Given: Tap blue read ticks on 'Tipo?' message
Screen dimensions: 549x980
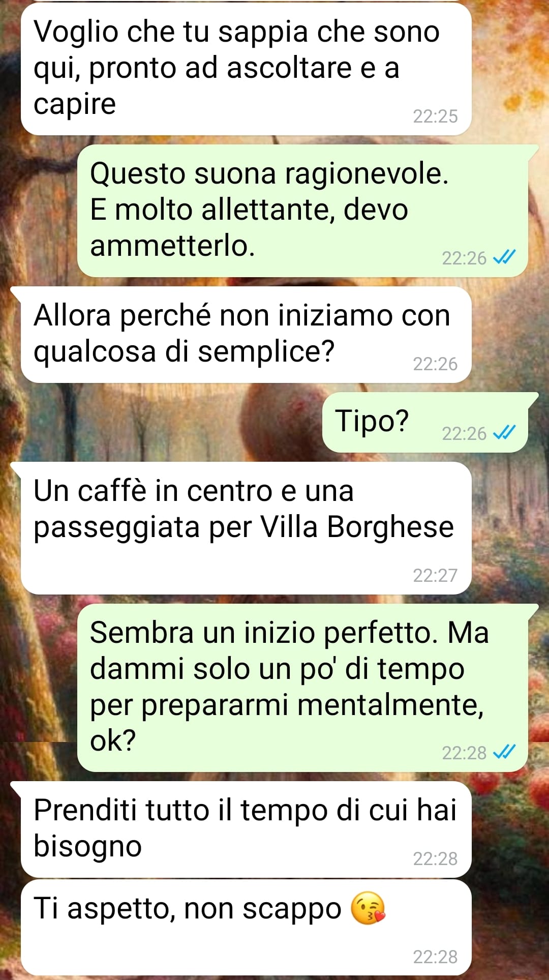Looking at the screenshot, I should 504,433.
